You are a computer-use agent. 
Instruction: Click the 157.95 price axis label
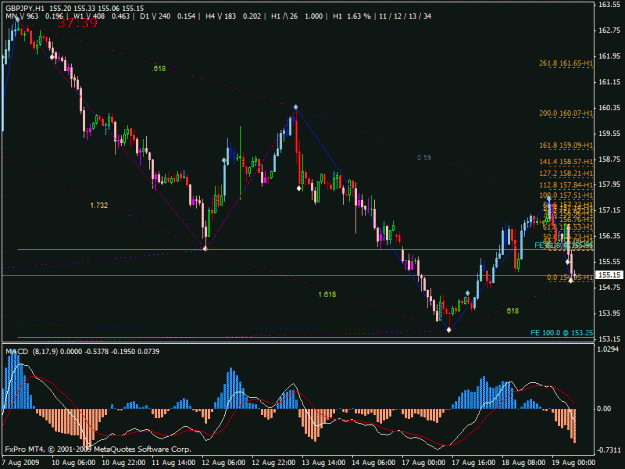(x=609, y=184)
